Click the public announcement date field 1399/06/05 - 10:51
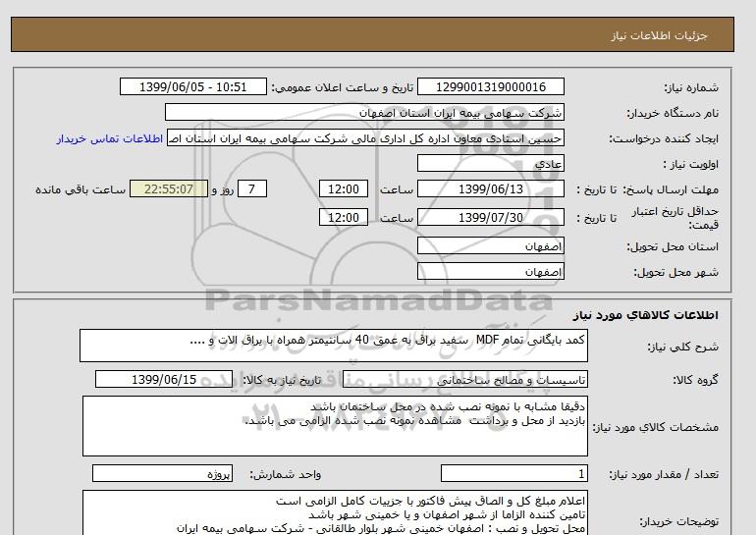Image resolution: width=756 pixels, height=535 pixels. pyautogui.click(x=192, y=87)
